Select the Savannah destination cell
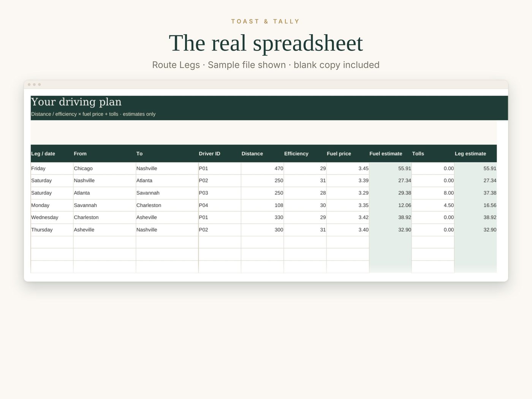This screenshot has height=399, width=532. point(167,193)
